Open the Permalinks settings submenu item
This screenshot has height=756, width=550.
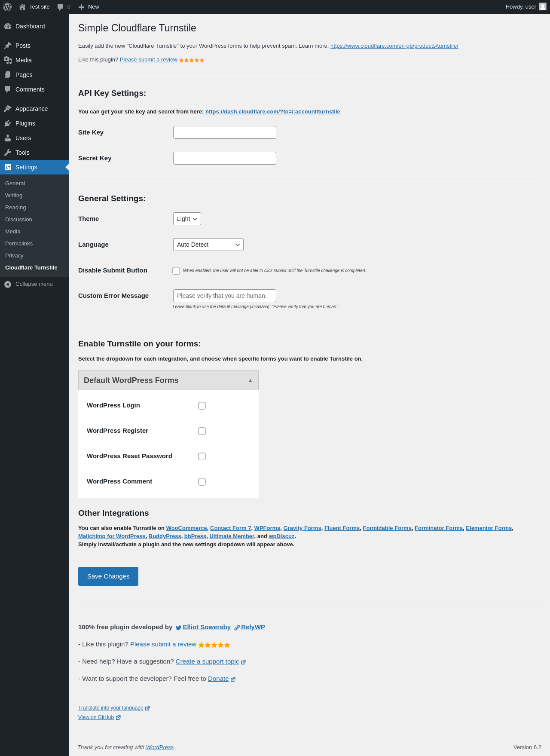coord(19,244)
